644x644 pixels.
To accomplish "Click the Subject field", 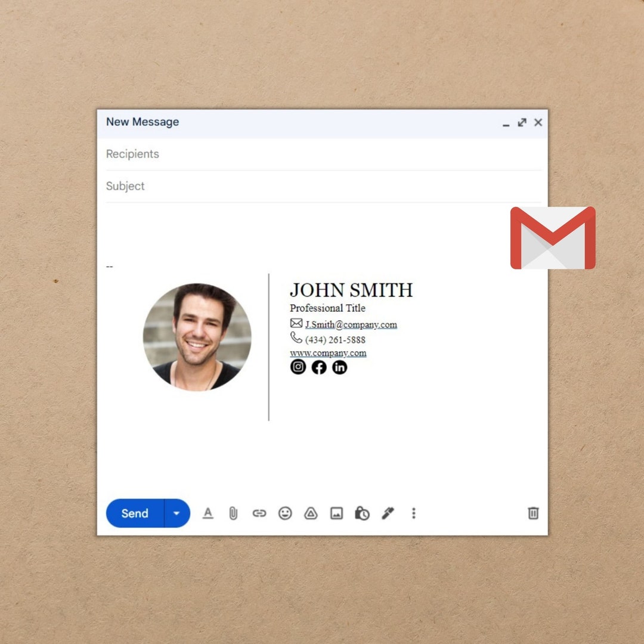I will tap(239, 186).
